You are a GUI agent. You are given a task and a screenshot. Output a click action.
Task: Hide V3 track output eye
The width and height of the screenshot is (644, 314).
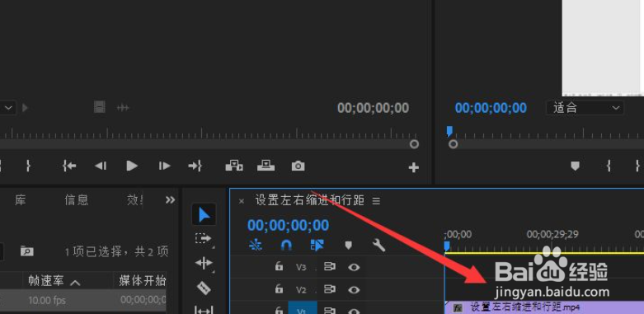click(354, 267)
